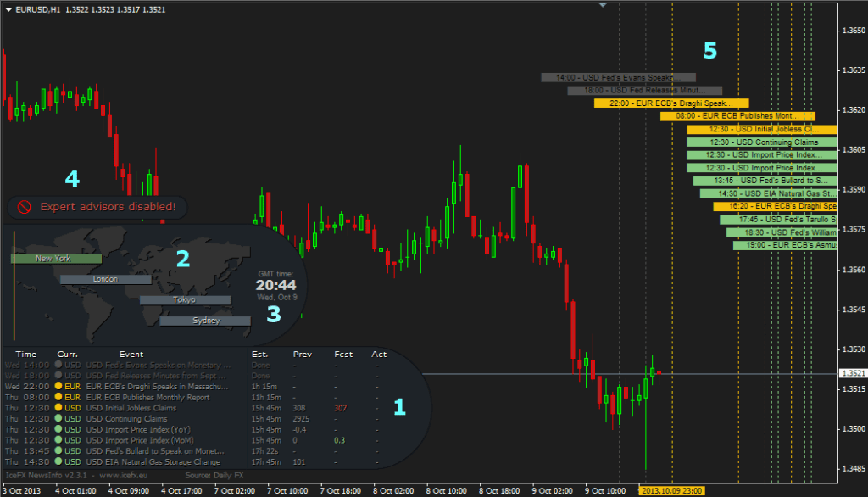Click the green dot beside EIA Natural Gas Storage Change
The width and height of the screenshot is (868, 497).
[x=58, y=461]
